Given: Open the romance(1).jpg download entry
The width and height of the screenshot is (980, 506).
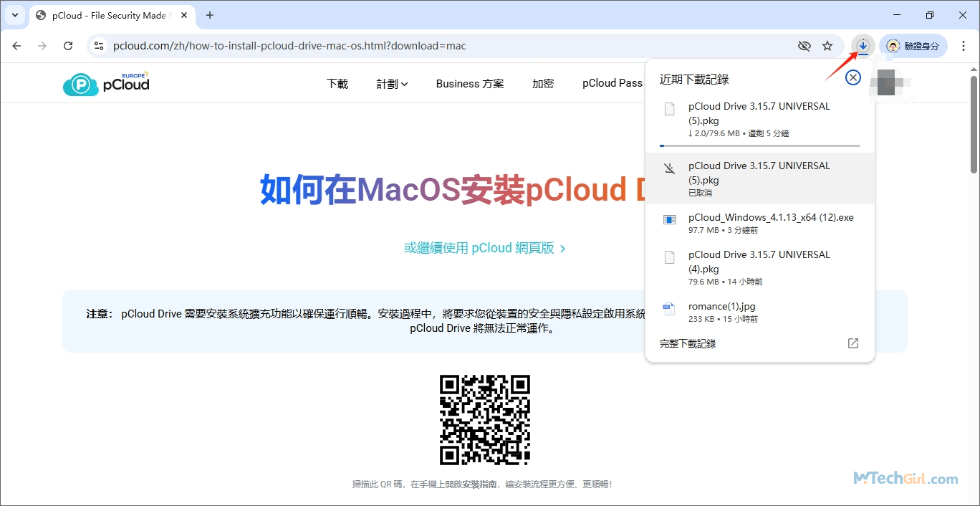Looking at the screenshot, I should (760, 312).
